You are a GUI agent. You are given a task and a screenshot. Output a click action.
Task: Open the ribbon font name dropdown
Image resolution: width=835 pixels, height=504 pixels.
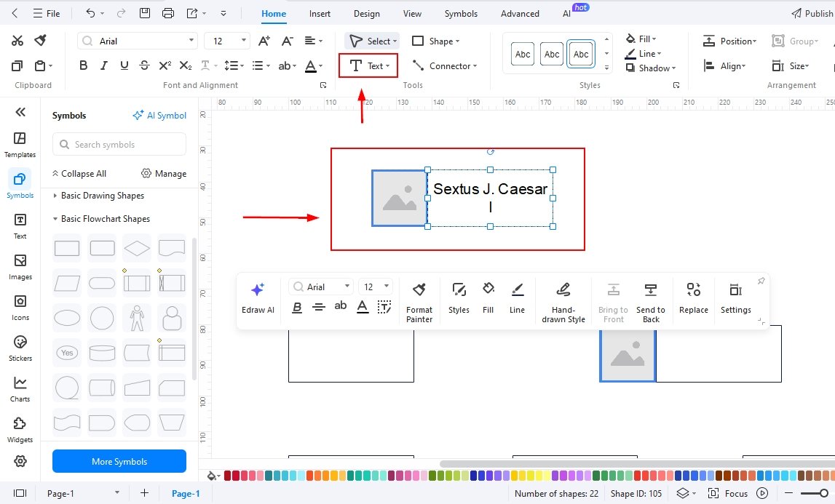click(191, 41)
